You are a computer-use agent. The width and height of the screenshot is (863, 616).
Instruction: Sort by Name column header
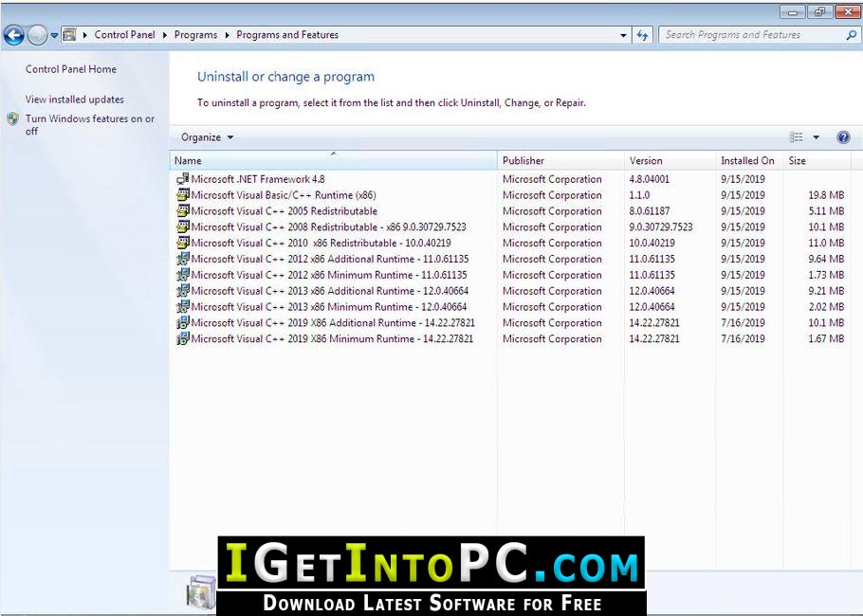pyautogui.click(x=333, y=160)
